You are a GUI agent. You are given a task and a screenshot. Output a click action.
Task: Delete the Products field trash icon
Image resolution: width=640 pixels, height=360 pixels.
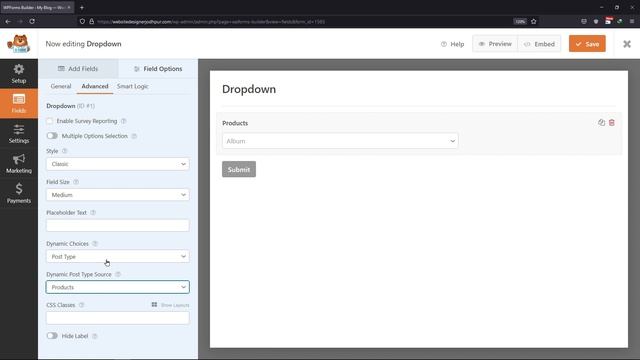611,122
